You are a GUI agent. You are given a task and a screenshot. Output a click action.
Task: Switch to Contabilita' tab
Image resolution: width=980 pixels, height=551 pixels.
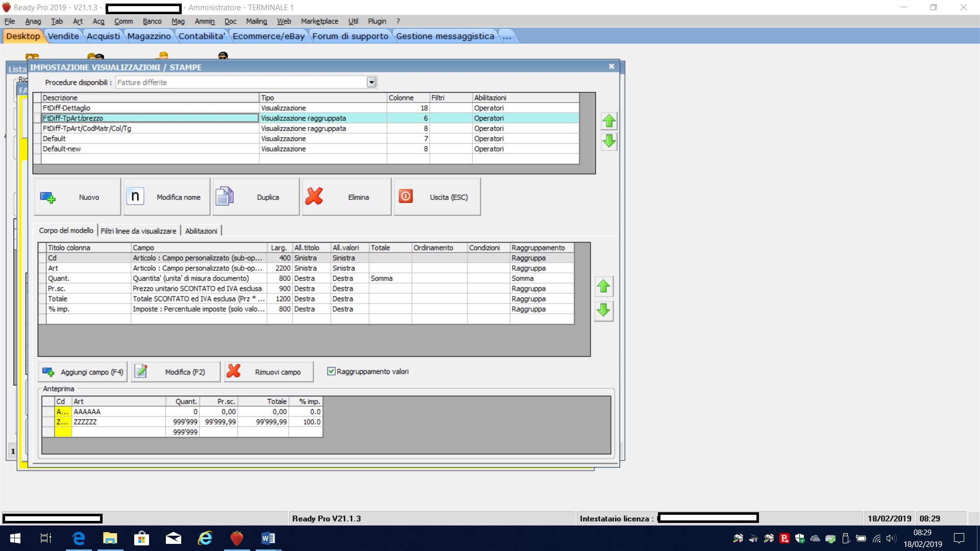[x=202, y=36]
